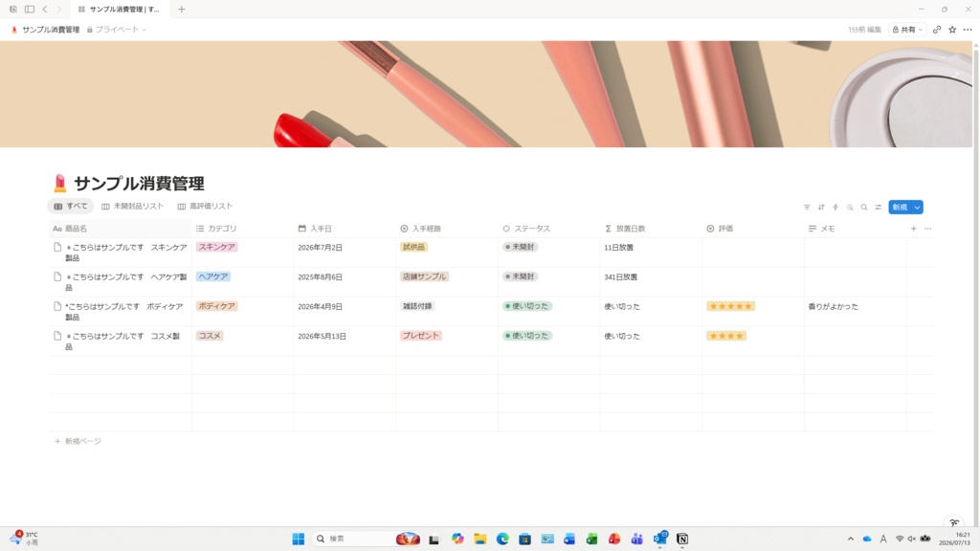Click the 使い切った status tag in ボディケア row
980x551 pixels.
click(x=527, y=306)
